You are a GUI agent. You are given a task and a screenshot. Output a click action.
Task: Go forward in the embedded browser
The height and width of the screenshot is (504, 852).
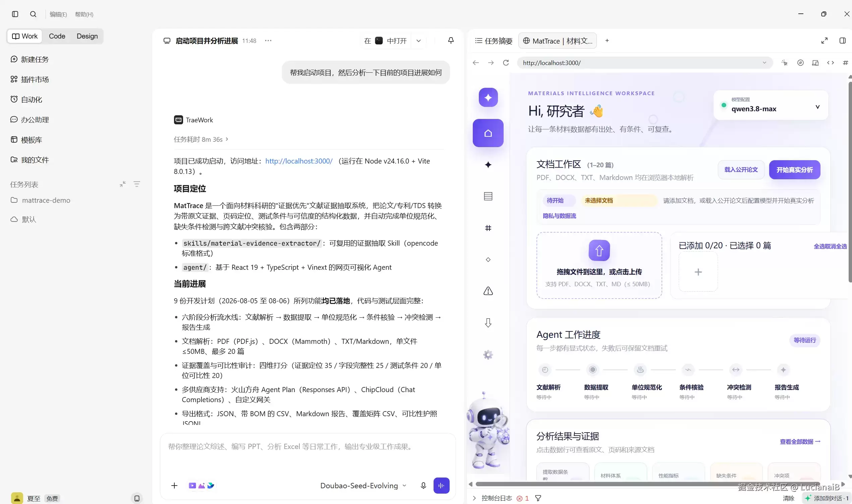coord(491,62)
